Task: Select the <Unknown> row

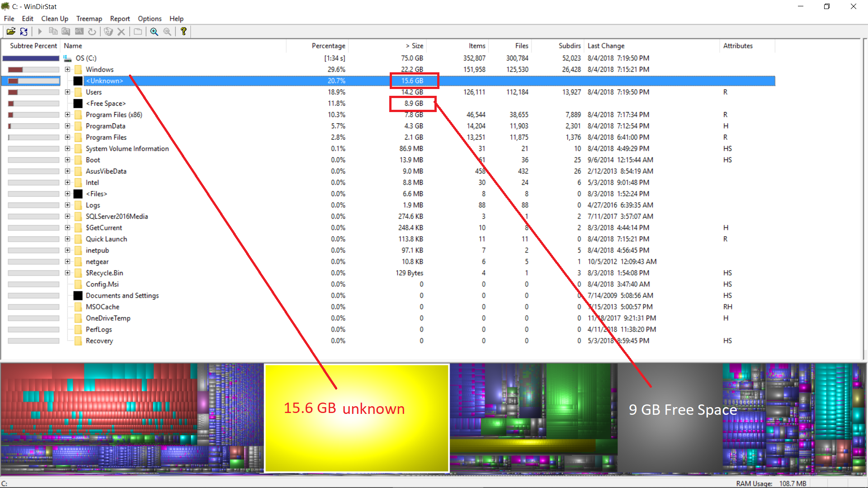Action: coord(388,81)
